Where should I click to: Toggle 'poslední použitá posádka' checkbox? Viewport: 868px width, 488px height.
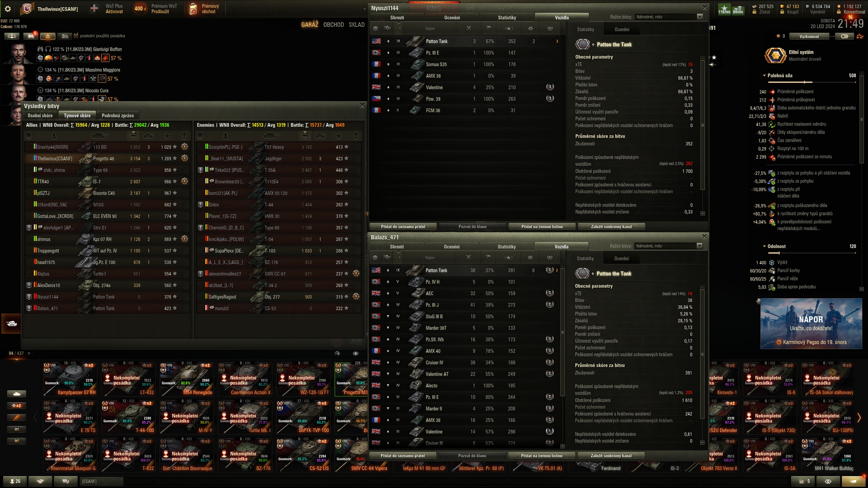(76, 35)
